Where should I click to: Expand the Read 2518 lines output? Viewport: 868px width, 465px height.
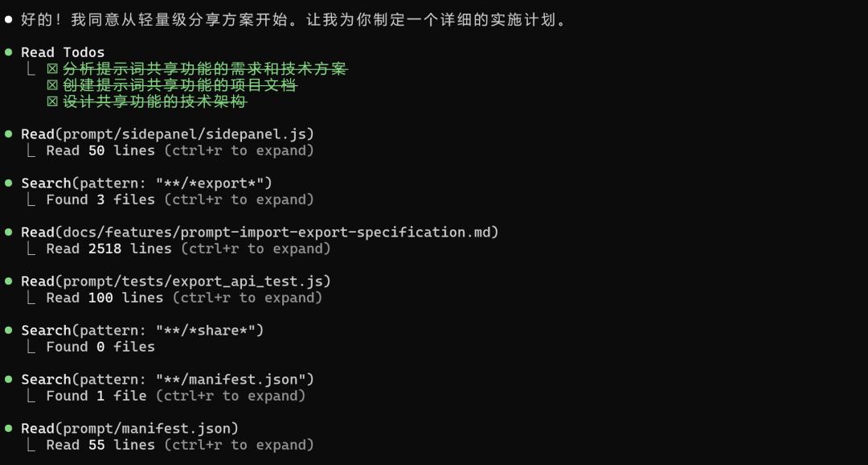tap(188, 249)
